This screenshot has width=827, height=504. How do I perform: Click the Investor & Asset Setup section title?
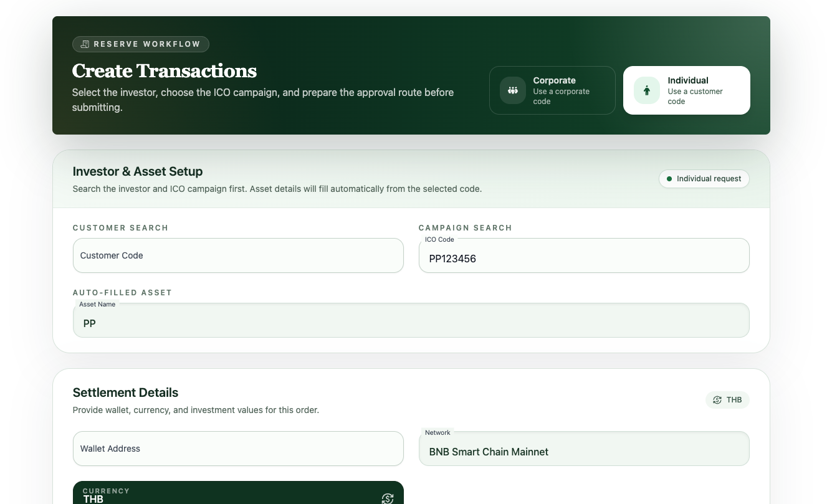coord(137,171)
